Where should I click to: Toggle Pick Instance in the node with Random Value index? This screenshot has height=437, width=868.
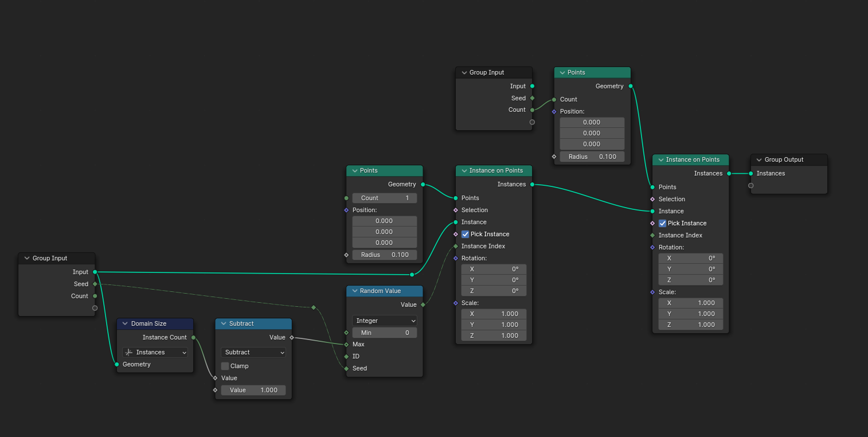(x=466, y=234)
